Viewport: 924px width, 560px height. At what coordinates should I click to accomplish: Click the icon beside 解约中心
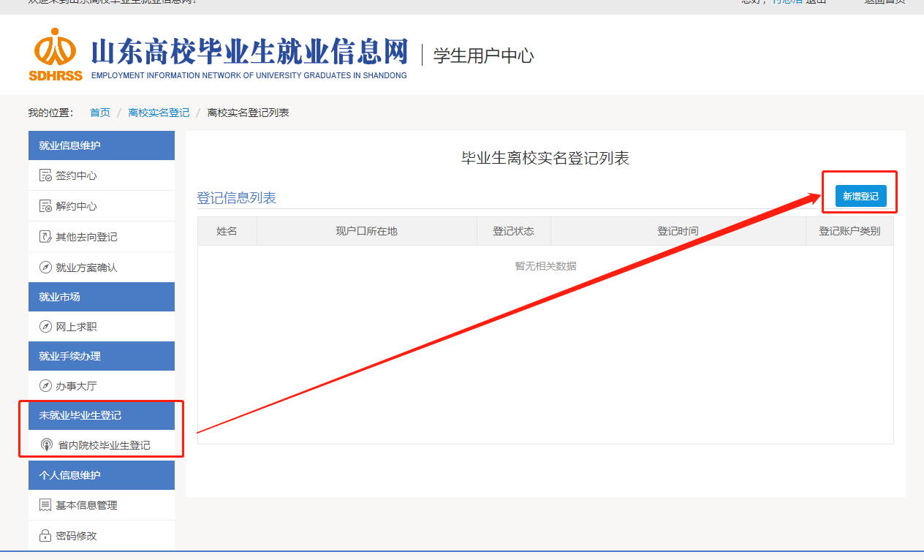pyautogui.click(x=45, y=207)
